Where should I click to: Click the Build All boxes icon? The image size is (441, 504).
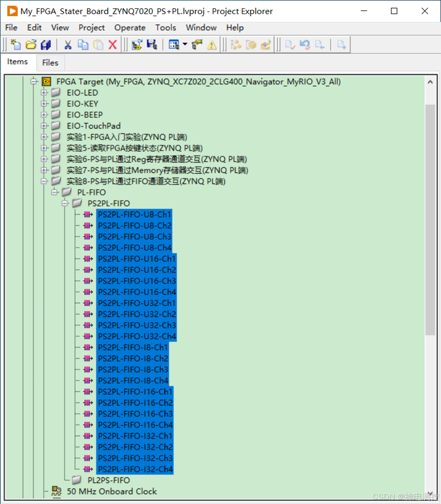pos(236,45)
